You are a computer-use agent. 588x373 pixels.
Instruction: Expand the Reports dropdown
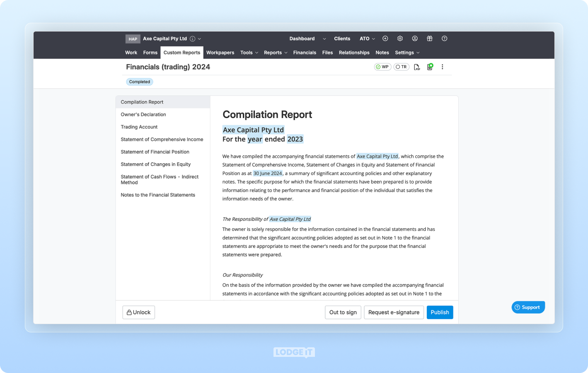pos(275,53)
